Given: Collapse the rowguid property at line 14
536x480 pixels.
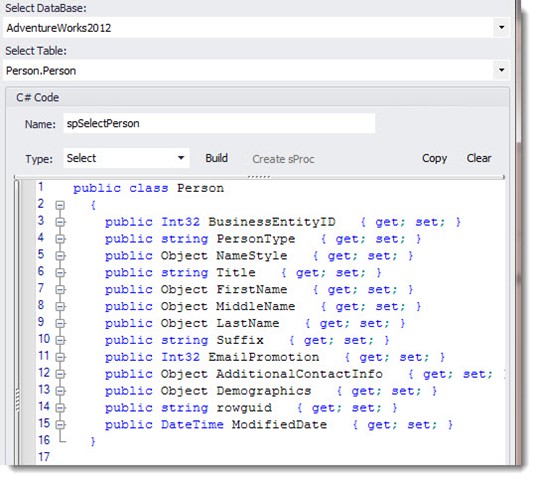Looking at the screenshot, I should tap(60, 408).
